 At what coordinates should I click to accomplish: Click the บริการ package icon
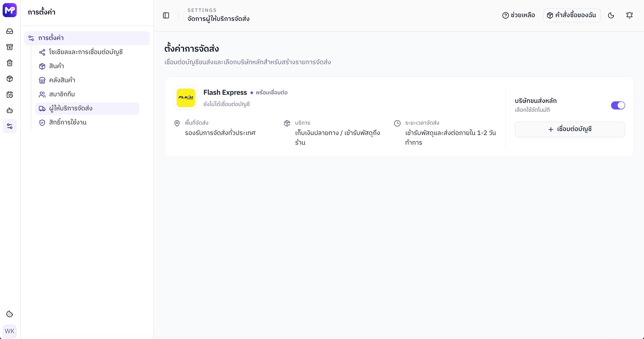tap(287, 123)
